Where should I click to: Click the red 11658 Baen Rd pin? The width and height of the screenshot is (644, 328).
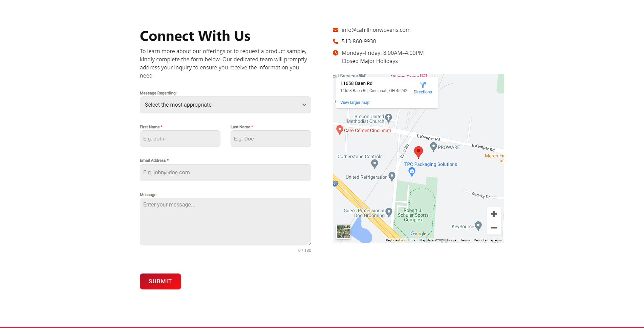coord(418,152)
